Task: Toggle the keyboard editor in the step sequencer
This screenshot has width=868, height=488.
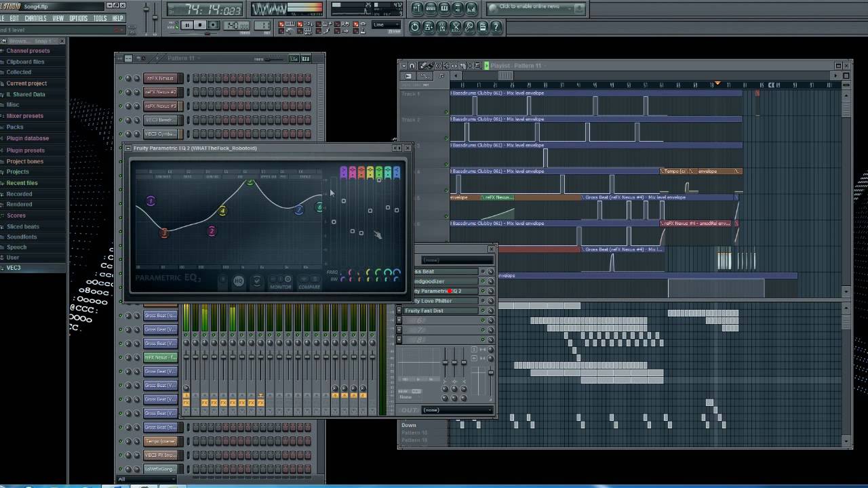Action: (x=305, y=59)
